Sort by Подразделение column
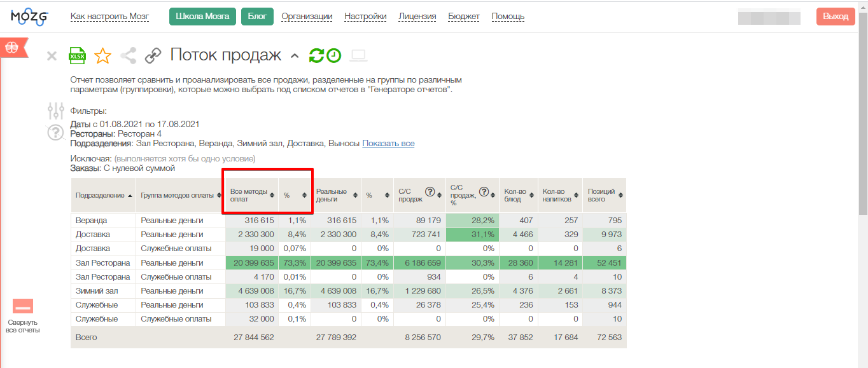 click(103, 195)
